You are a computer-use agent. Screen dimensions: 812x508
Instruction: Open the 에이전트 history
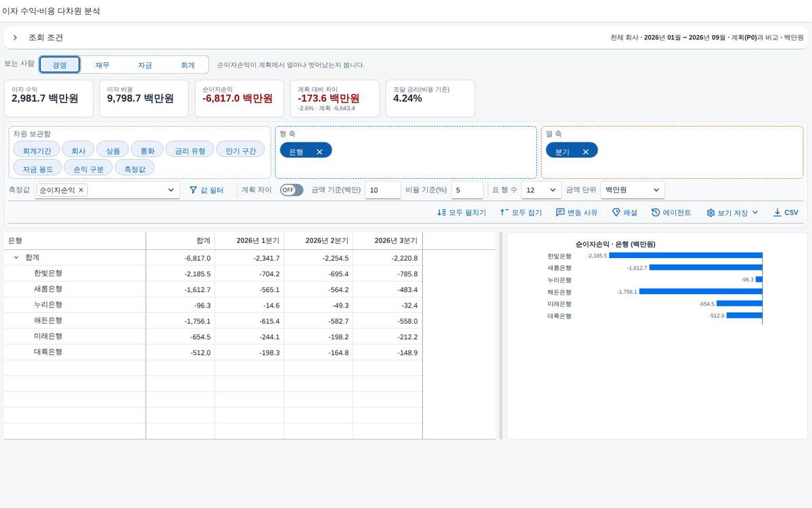coord(671,213)
